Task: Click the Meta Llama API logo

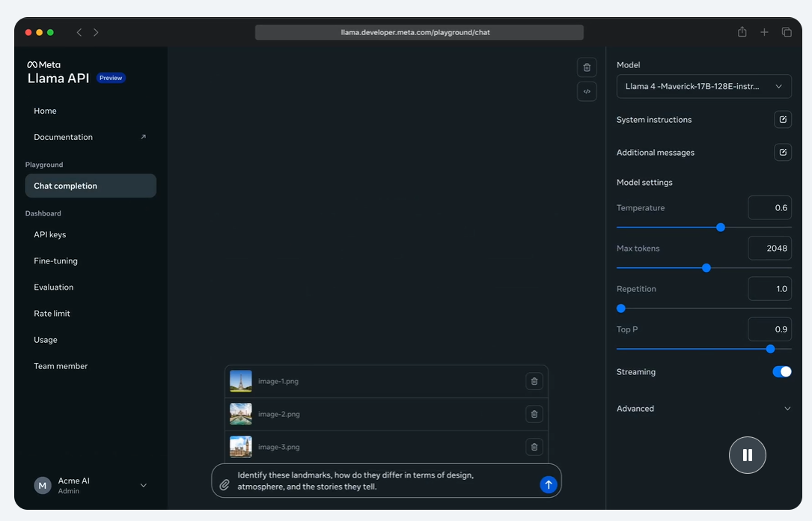Action: coord(58,73)
